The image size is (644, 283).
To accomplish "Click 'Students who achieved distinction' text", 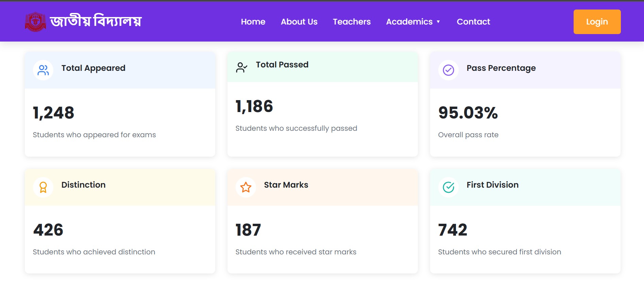I will click(94, 252).
